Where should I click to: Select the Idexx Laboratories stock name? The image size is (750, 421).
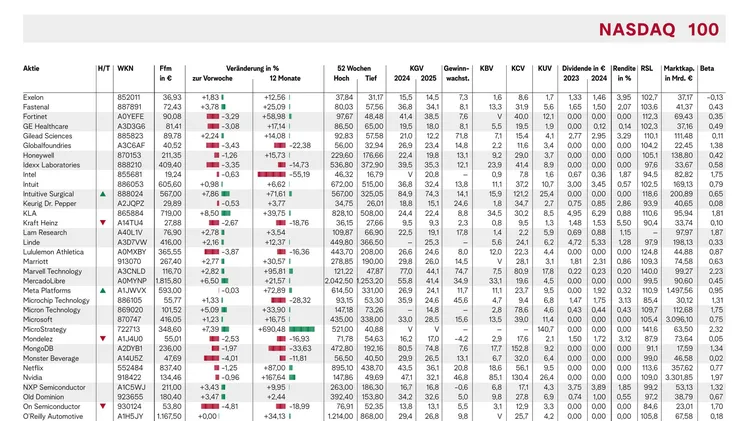point(51,165)
